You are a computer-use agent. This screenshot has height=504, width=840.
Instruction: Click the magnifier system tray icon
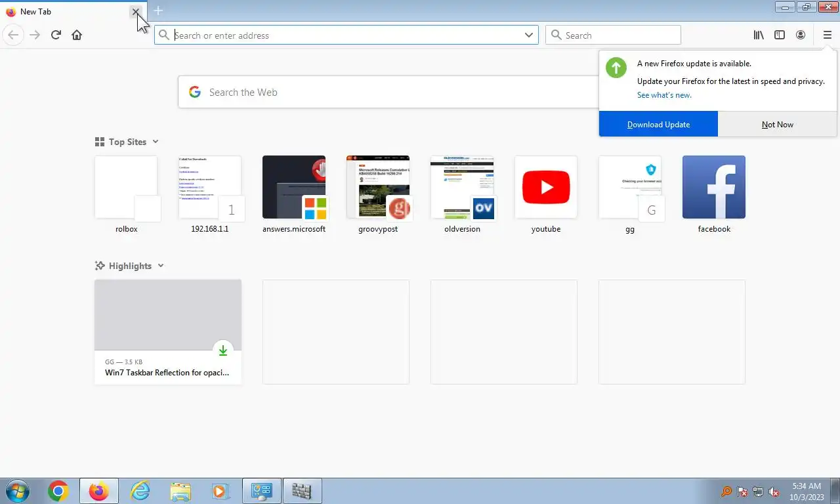click(x=726, y=491)
